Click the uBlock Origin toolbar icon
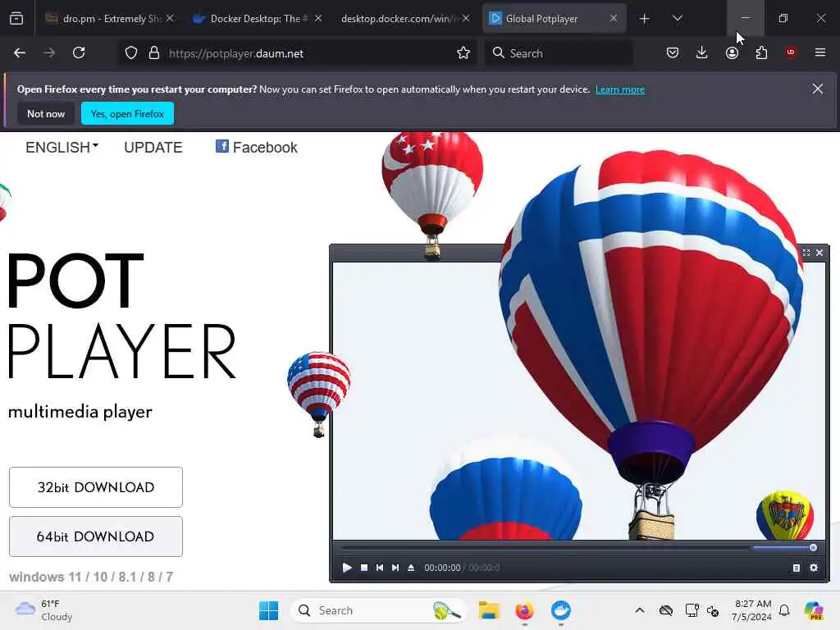The height and width of the screenshot is (630, 840). [791, 52]
